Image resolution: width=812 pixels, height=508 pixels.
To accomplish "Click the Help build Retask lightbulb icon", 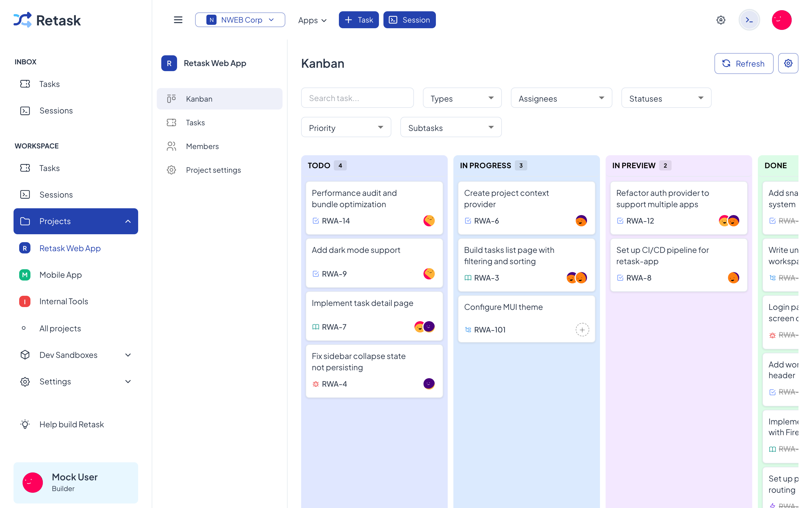I will click(x=25, y=424).
